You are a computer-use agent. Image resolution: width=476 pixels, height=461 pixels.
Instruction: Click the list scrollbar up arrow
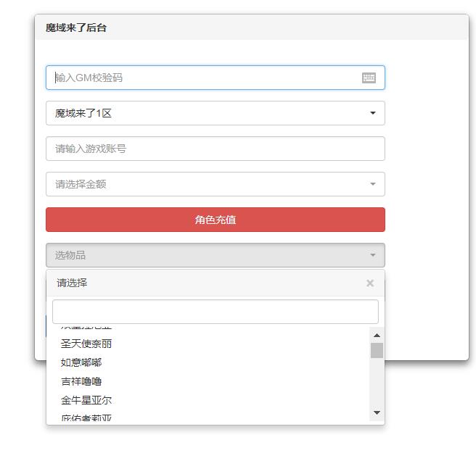[376, 335]
